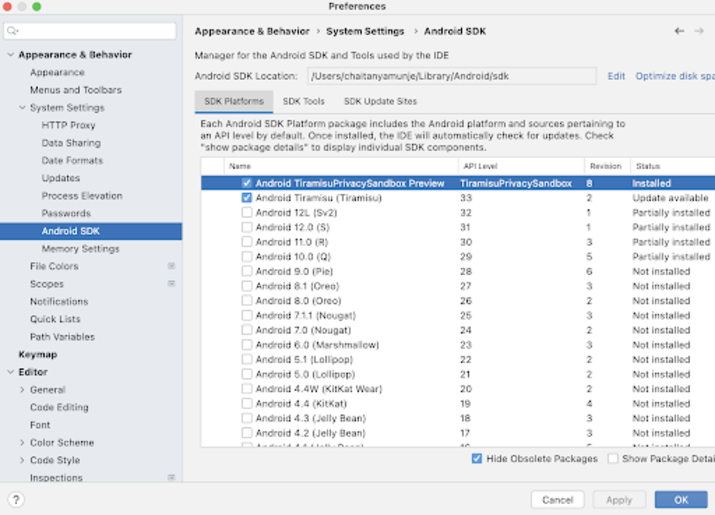Click the forward navigation arrow
715x515 pixels.
[699, 31]
